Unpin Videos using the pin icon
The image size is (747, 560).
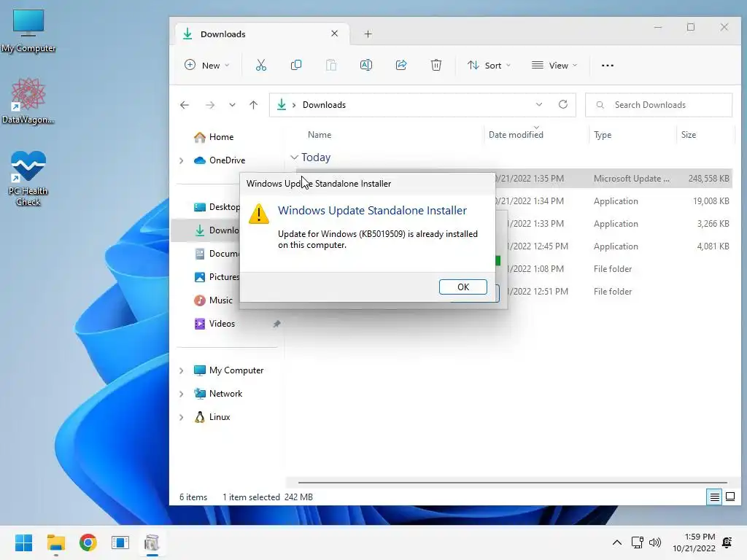[x=276, y=324]
